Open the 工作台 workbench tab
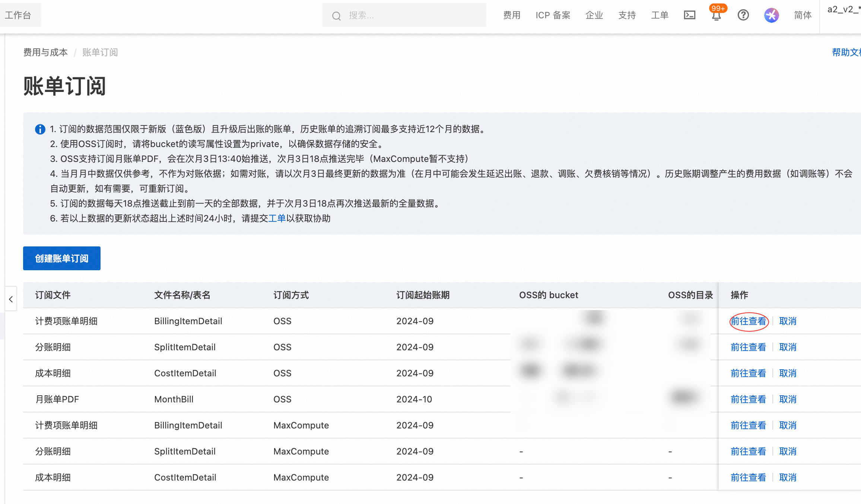Screen dimensions: 861x504 (18, 15)
